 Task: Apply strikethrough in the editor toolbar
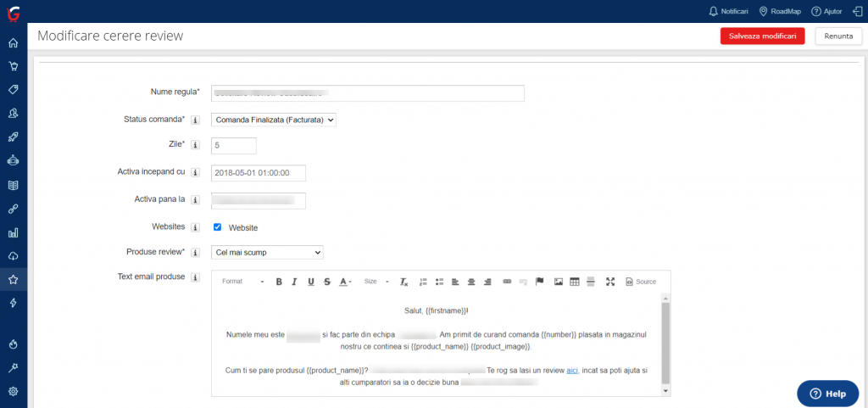(x=327, y=282)
